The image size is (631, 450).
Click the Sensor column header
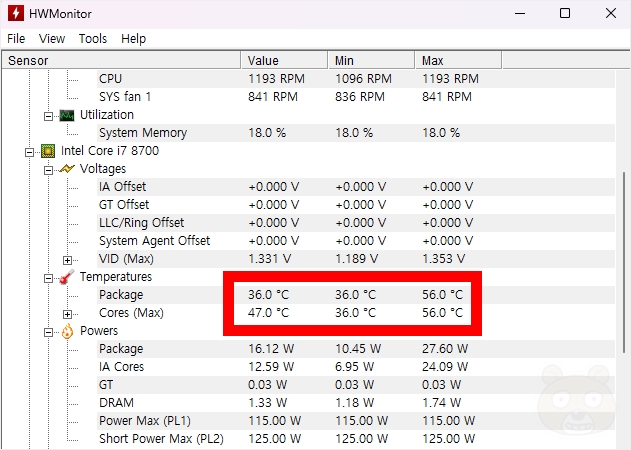click(121, 60)
